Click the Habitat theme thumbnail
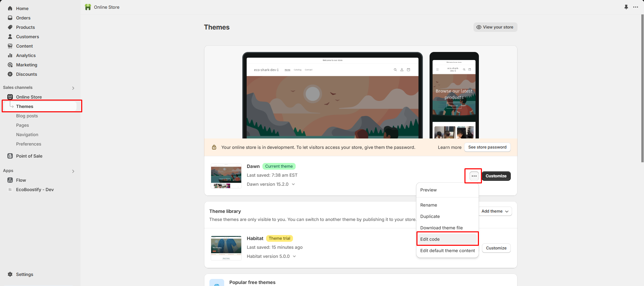This screenshot has height=286, width=644. pyautogui.click(x=226, y=248)
